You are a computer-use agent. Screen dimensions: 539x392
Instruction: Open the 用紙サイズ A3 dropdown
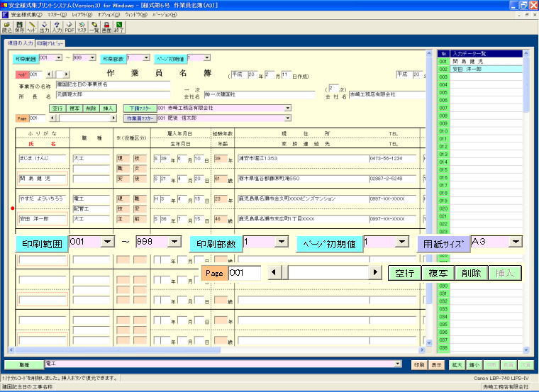(516, 242)
